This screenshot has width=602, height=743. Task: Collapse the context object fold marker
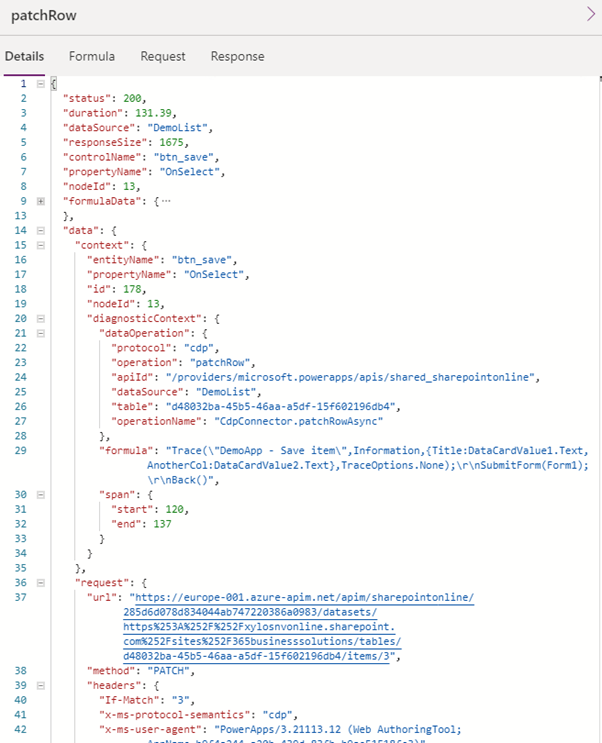click(41, 245)
